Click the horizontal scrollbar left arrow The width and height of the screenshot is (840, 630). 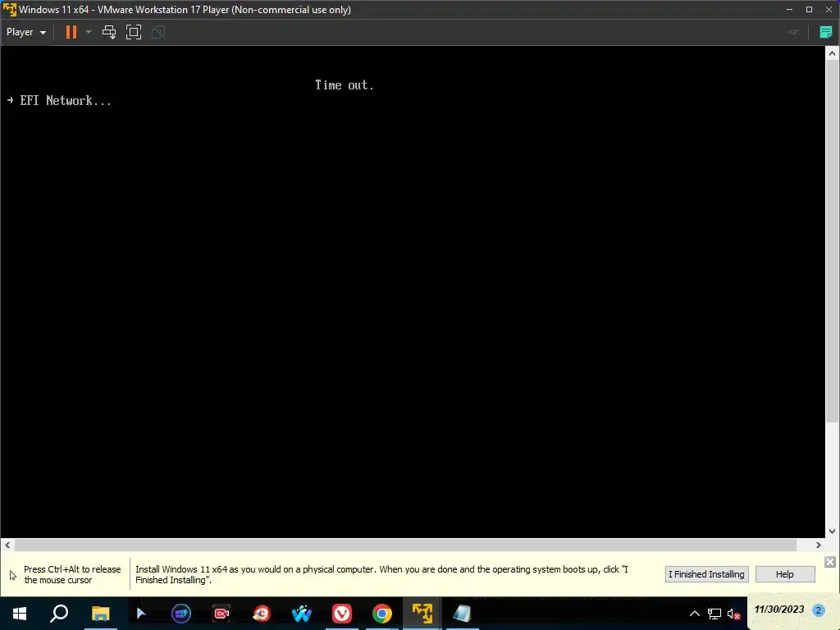pos(7,545)
